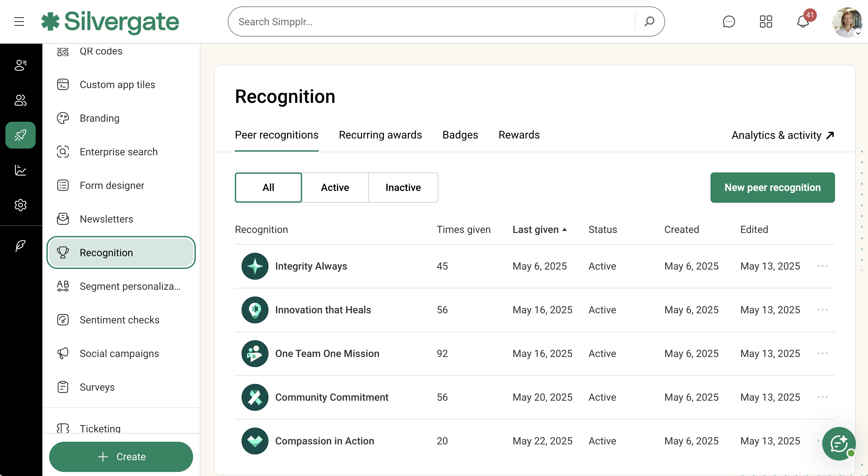Filter list by Inactive recognitions
The image size is (868, 476).
click(x=403, y=188)
